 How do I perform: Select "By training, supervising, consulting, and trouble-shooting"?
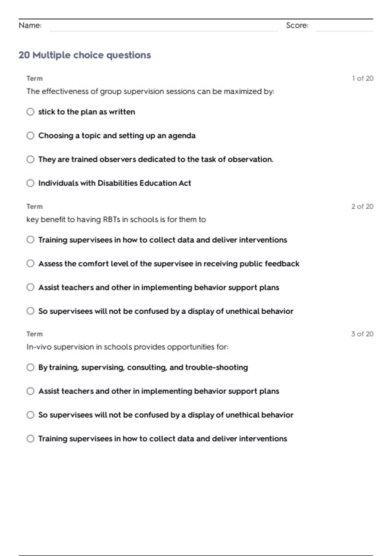click(30, 367)
